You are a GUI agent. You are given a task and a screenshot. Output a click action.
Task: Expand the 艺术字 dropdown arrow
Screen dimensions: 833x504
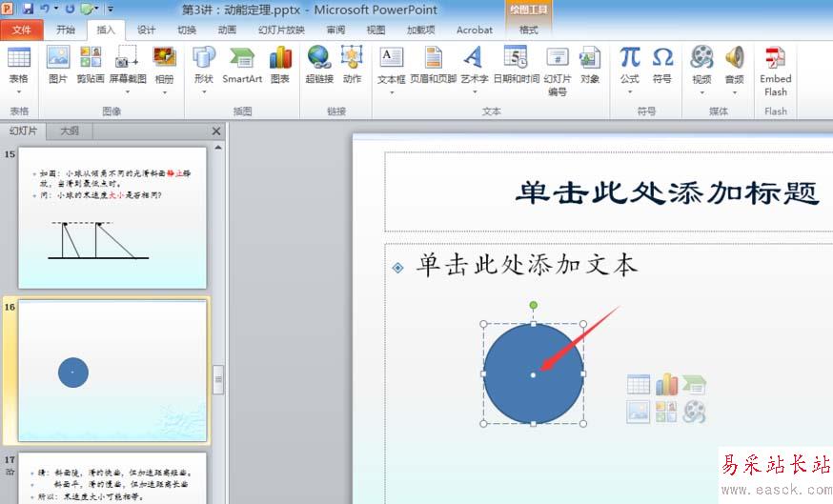click(474, 92)
